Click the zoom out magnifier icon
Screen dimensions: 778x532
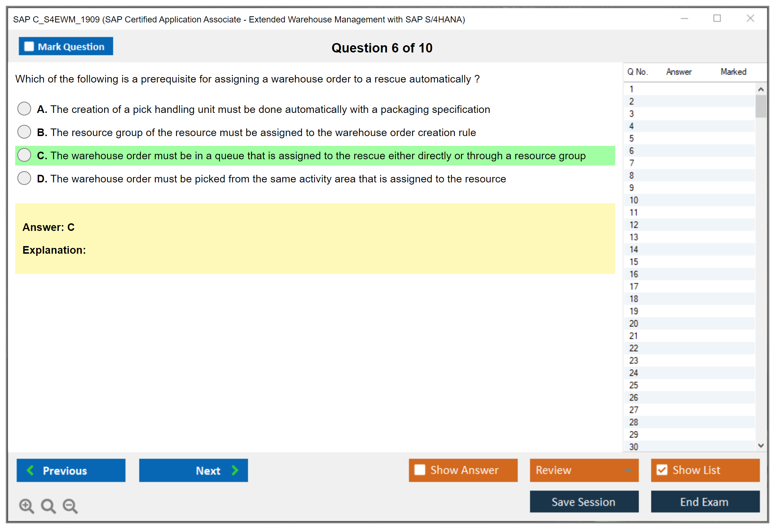point(70,506)
